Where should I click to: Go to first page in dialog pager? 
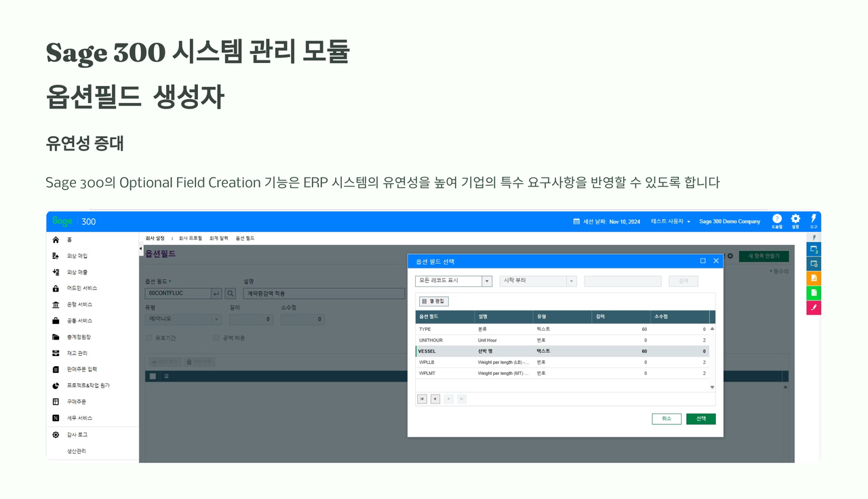(x=422, y=399)
